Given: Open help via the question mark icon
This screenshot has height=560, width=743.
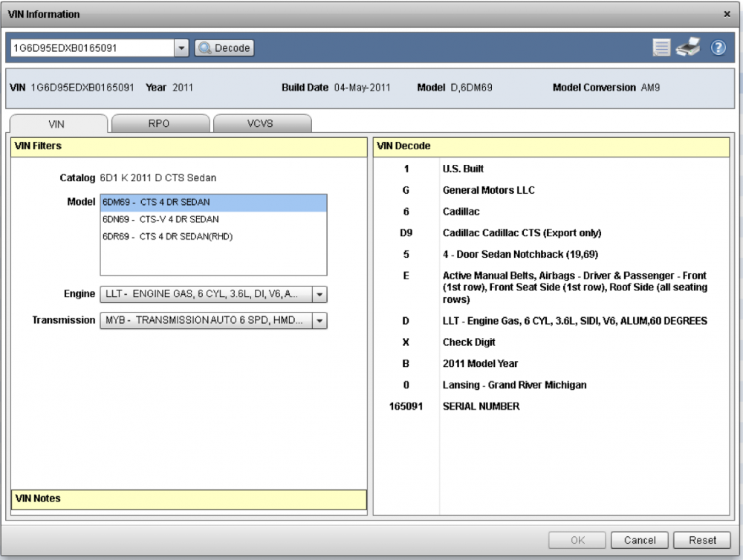Looking at the screenshot, I should point(718,48).
